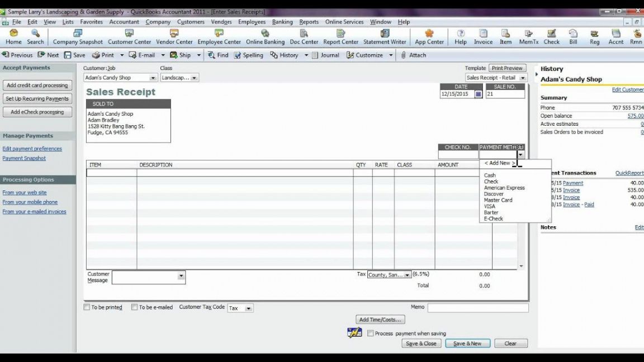Enable Process payment when saving

click(x=371, y=334)
